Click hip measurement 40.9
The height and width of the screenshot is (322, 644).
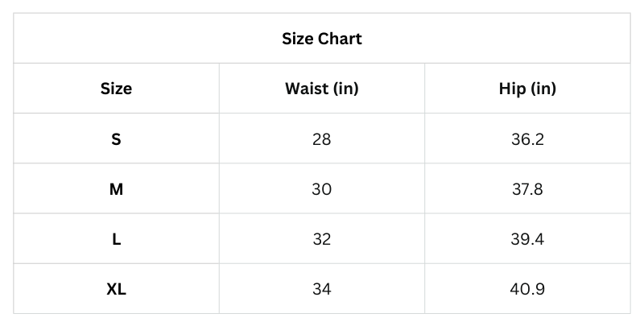pos(527,289)
